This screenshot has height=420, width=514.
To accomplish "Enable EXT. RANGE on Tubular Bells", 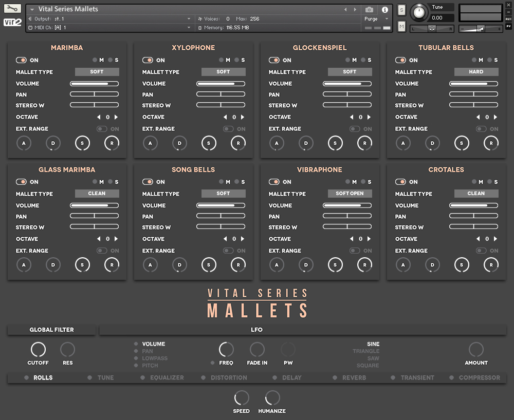I will coord(481,129).
